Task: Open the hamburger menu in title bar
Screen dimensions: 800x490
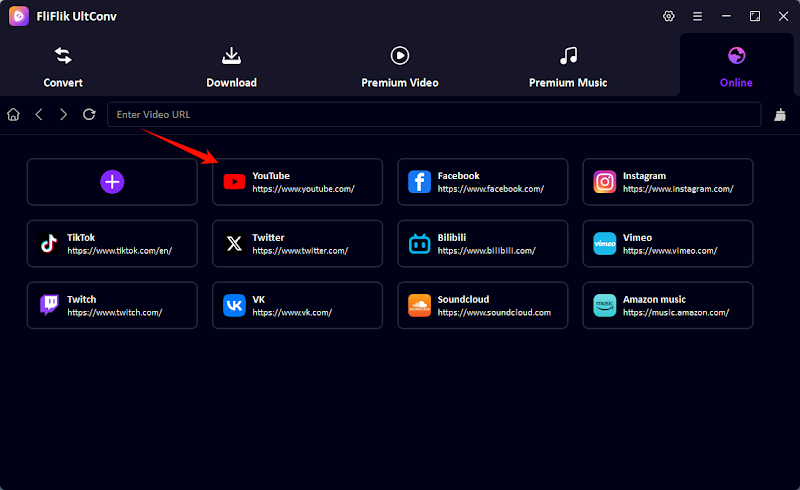Action: tap(697, 16)
